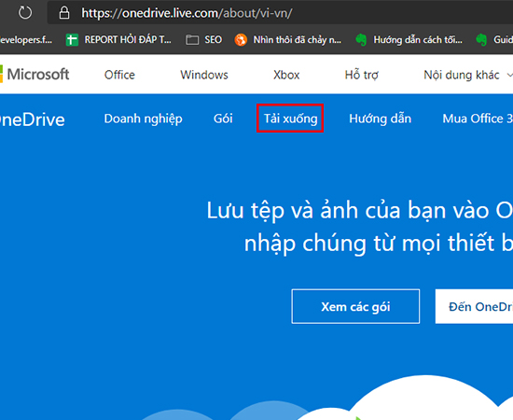Open the REPORT HỎI ĐÁP bookmark
The image size is (513, 420).
click(x=118, y=40)
